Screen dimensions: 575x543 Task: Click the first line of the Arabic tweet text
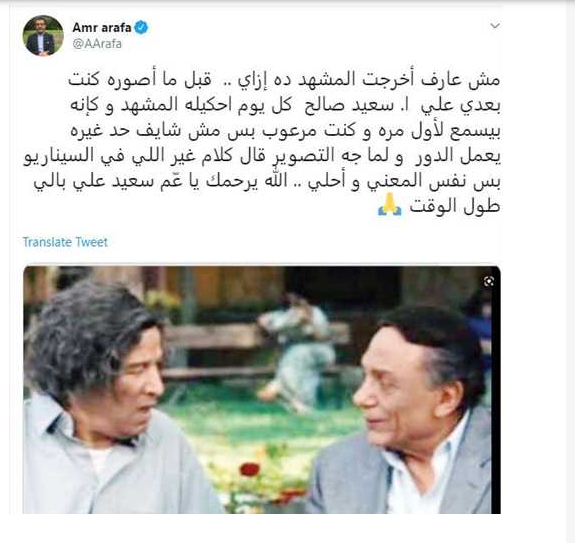[x=284, y=80]
